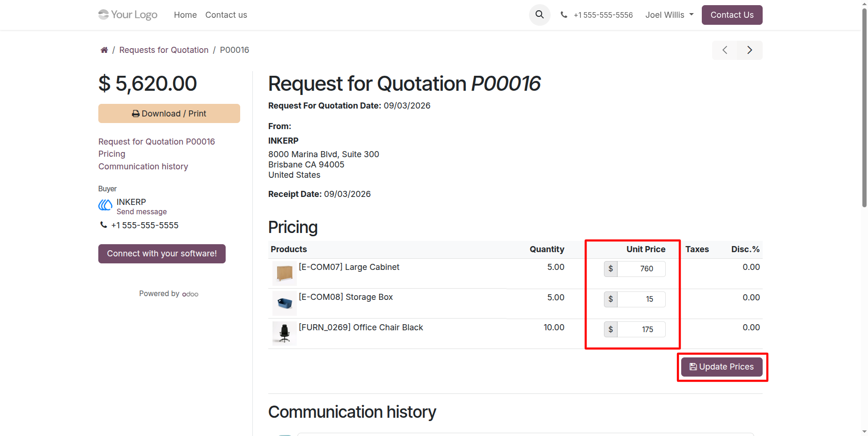
Task: Go to next quotation arrow
Action: point(750,50)
